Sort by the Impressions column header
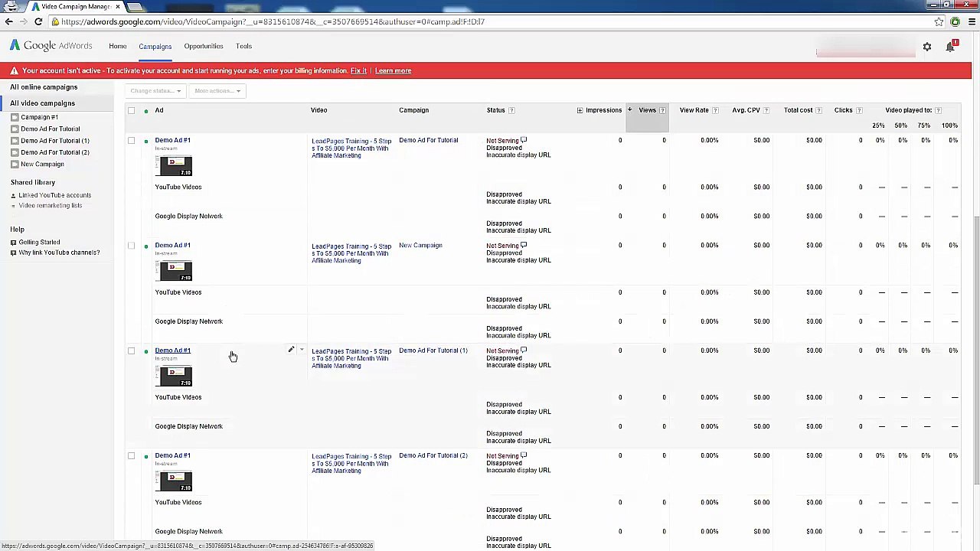The height and width of the screenshot is (551, 980). [x=603, y=110]
